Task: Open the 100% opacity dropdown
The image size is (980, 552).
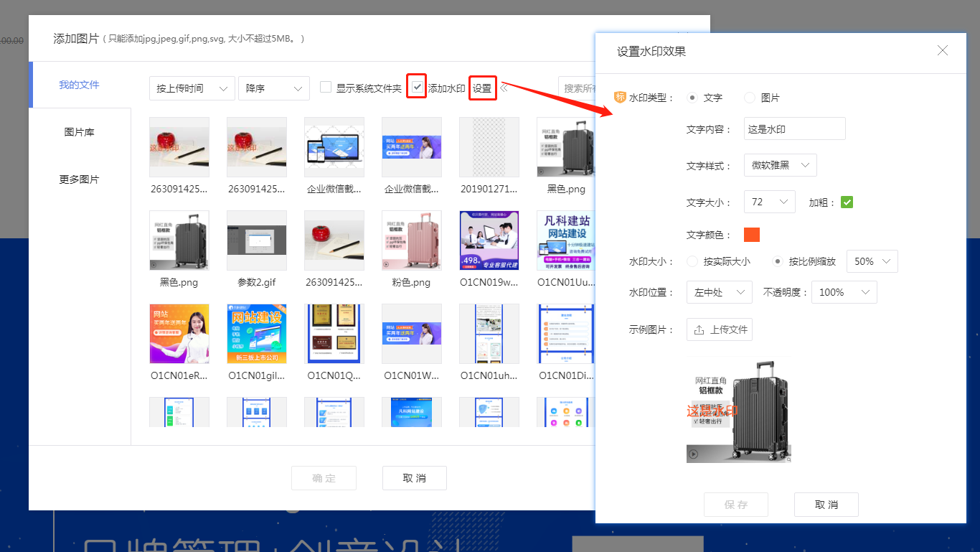Action: (x=844, y=292)
